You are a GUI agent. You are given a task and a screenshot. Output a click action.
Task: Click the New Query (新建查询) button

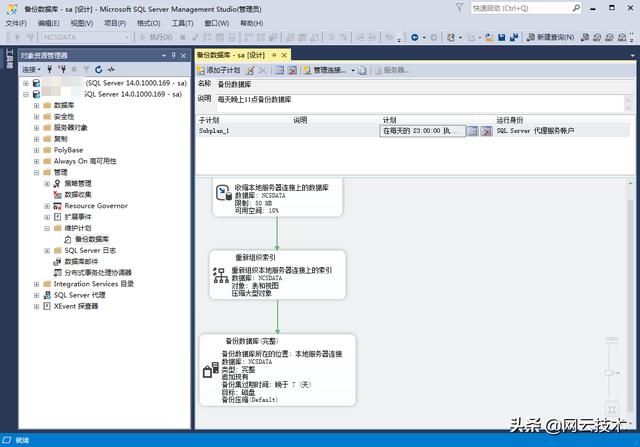pyautogui.click(x=550, y=38)
